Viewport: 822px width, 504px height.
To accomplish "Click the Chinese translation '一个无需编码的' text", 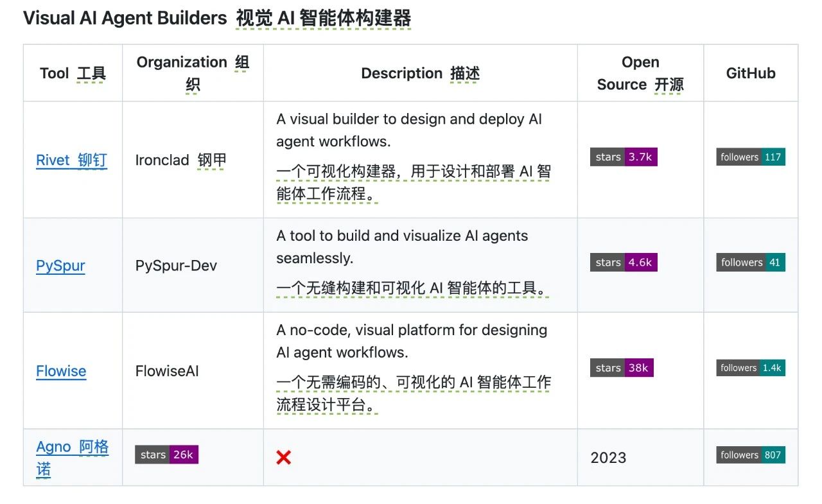I will point(414,394).
